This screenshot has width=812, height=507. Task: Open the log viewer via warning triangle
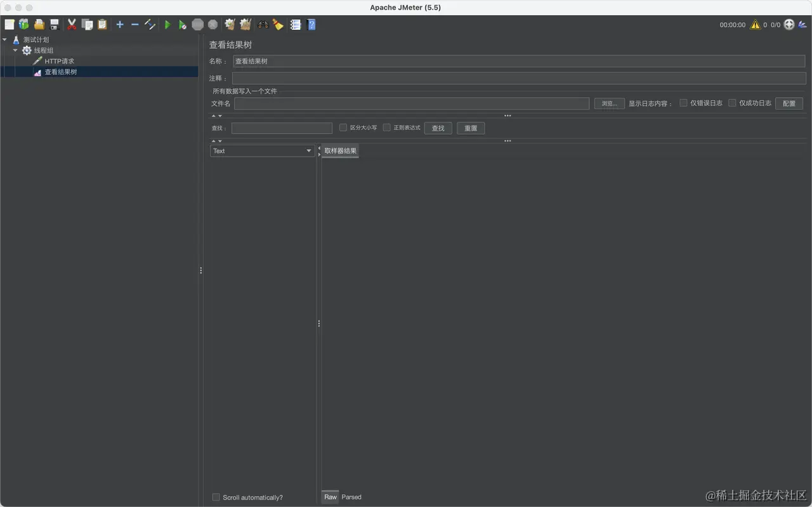click(x=755, y=25)
